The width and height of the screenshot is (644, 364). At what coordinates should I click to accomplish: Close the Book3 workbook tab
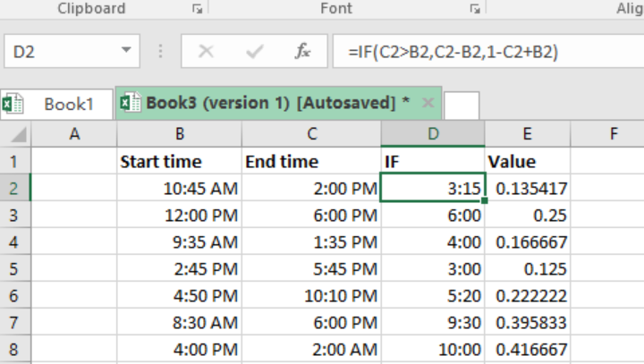tap(428, 103)
